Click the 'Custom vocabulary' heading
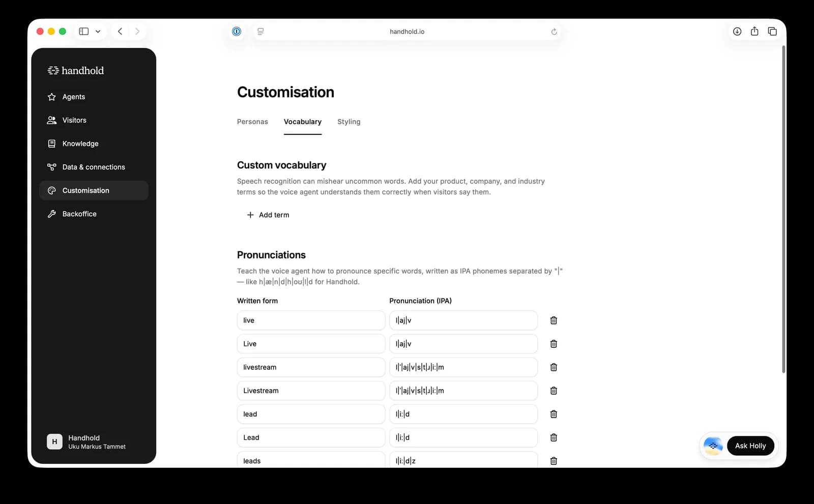The height and width of the screenshot is (504, 814). click(281, 165)
